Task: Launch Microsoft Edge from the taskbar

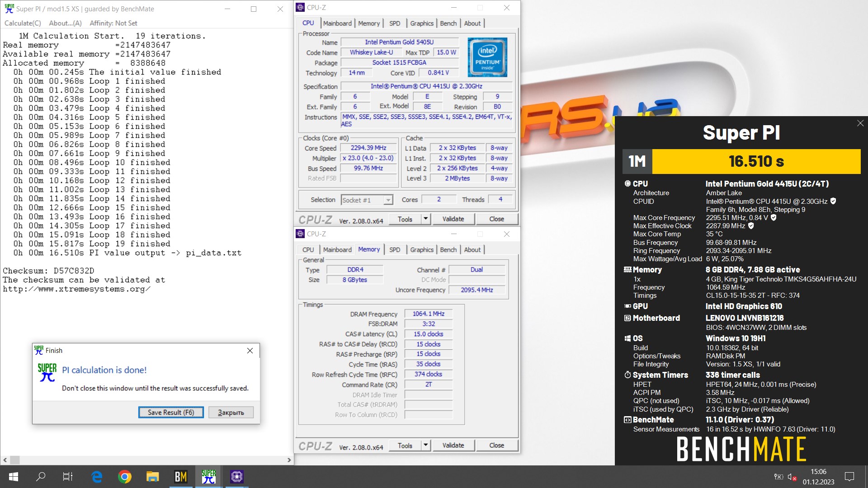Action: click(x=97, y=477)
